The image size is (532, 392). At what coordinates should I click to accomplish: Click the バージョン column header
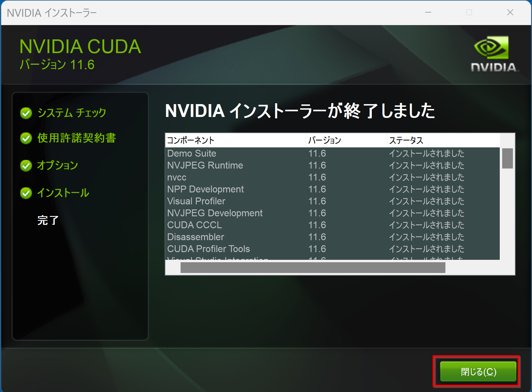[x=346, y=140]
